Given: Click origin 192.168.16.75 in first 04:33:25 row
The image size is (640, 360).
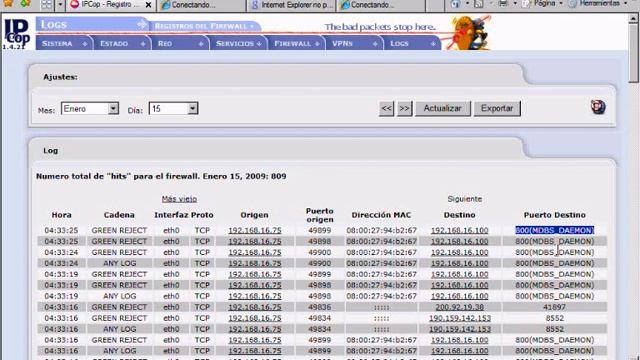Looking at the screenshot, I should (x=255, y=230).
